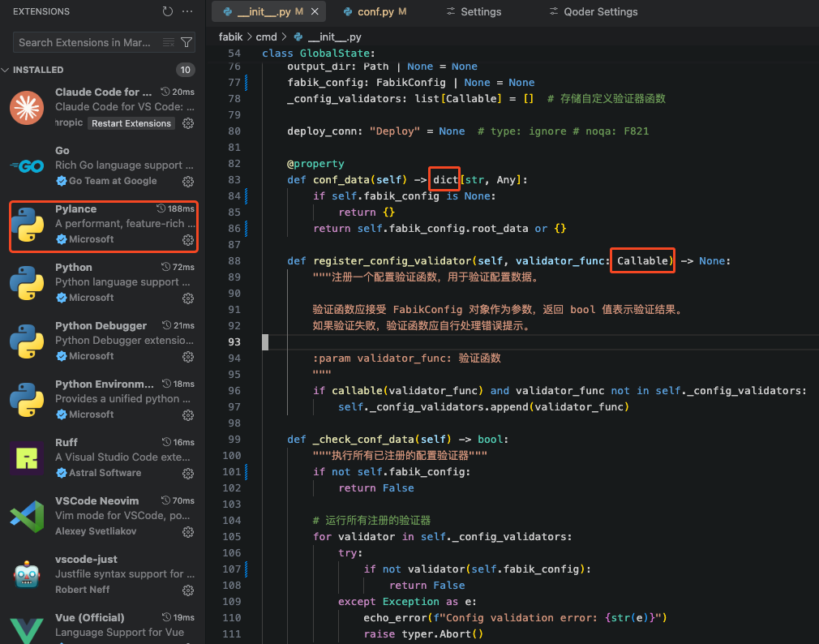Screen dimensions: 819x644
Task: Select the vscode-just robot icon
Action: point(27,575)
